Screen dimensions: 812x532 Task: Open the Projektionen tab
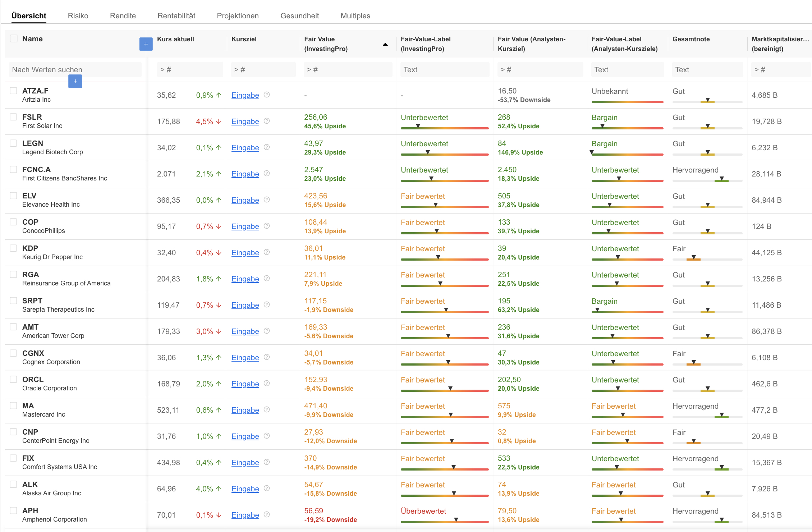[x=238, y=16]
